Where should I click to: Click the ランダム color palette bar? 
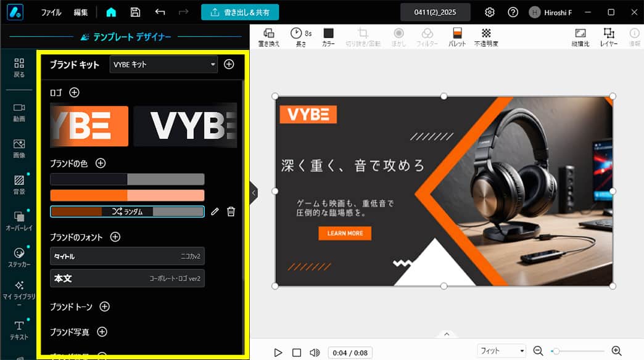(x=127, y=211)
